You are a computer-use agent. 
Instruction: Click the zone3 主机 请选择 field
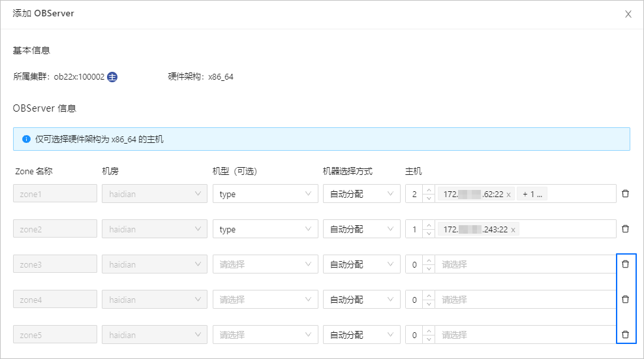tap(525, 264)
